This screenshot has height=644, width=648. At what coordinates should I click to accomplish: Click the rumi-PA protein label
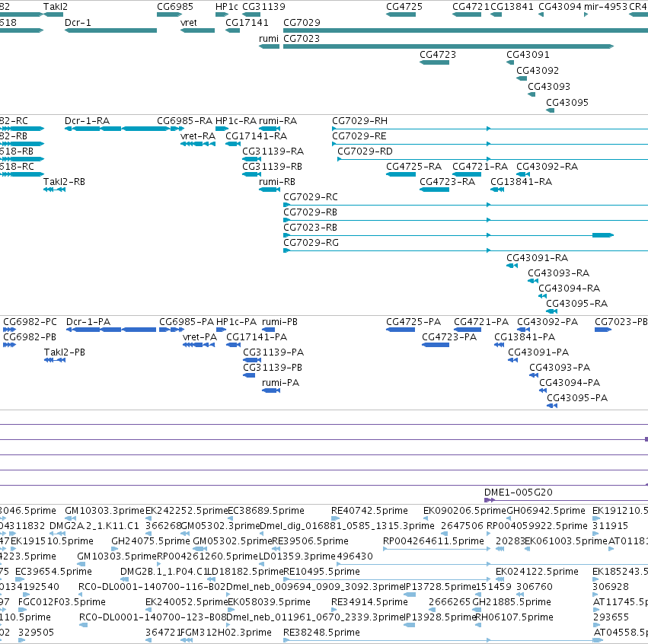[x=281, y=384]
